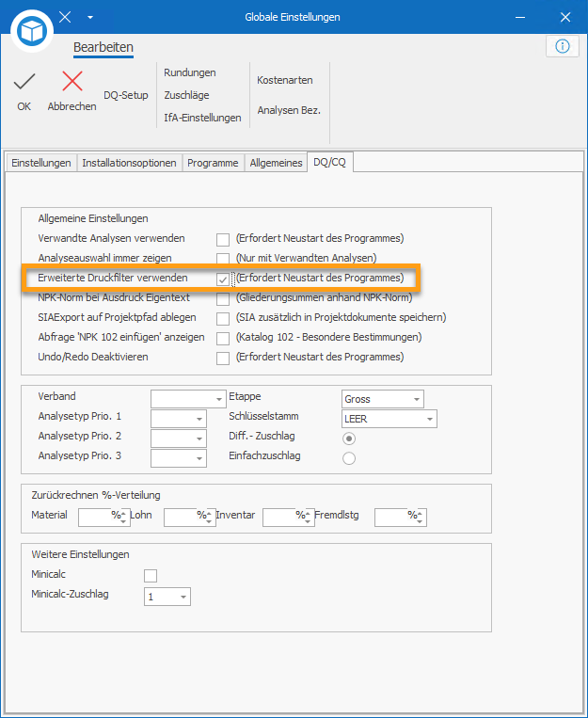Viewport: 588px width, 718px height.
Task: Check Undo/Redo Deaktivieren
Action: (x=223, y=359)
